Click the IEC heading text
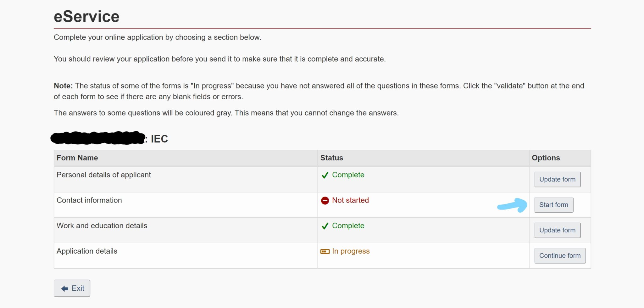Screen dimensions: 644x308 click(x=159, y=139)
